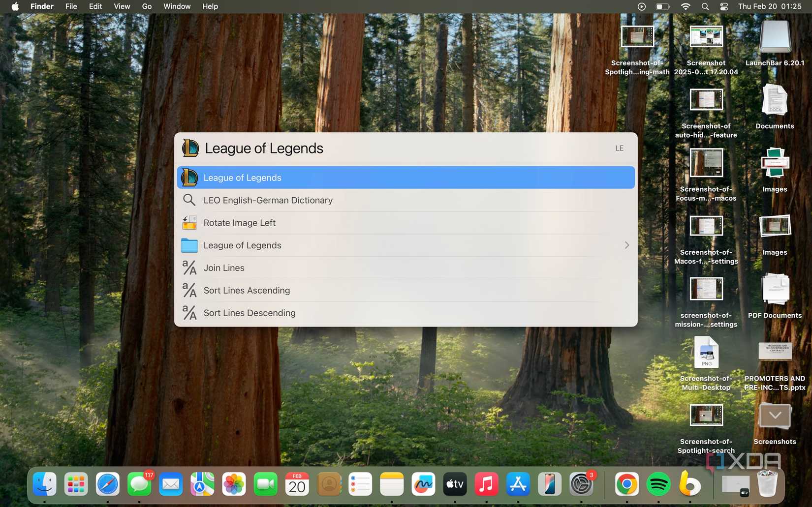Select the PROMOTERS AND PRE-INC pptx thumbnail
Image resolution: width=812 pixels, height=507 pixels.
tap(775, 351)
